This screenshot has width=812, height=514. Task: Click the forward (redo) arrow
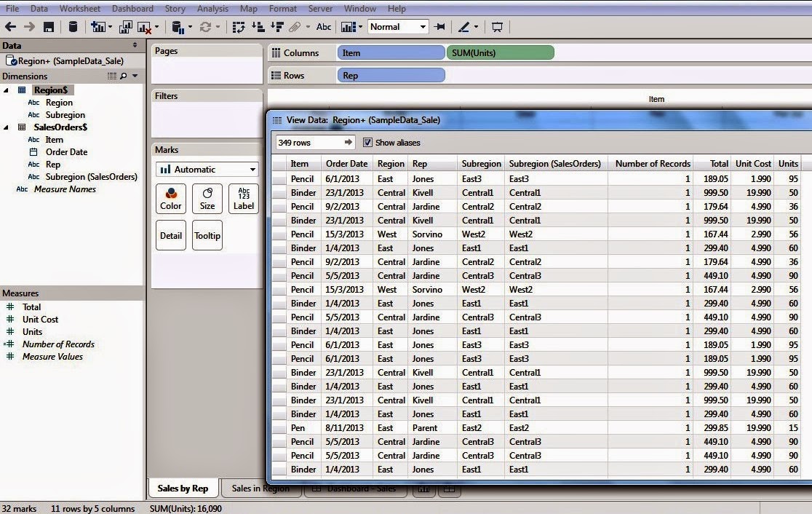[x=29, y=27]
